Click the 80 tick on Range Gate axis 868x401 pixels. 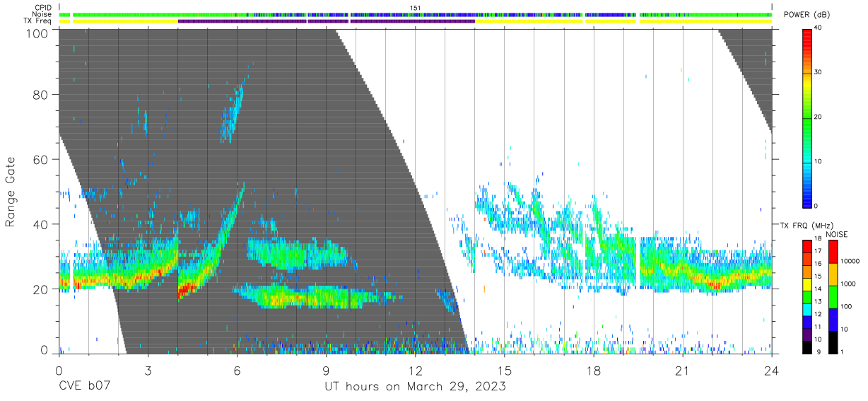pyautogui.click(x=41, y=94)
